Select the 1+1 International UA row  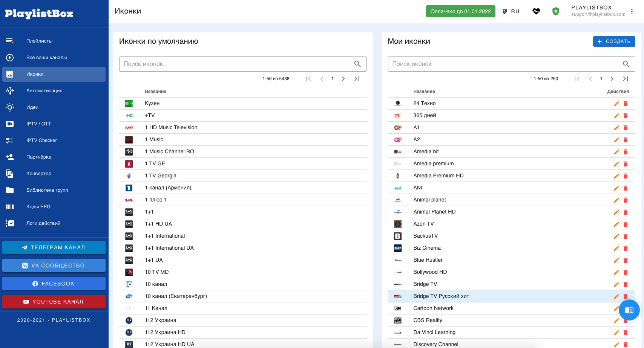click(243, 248)
